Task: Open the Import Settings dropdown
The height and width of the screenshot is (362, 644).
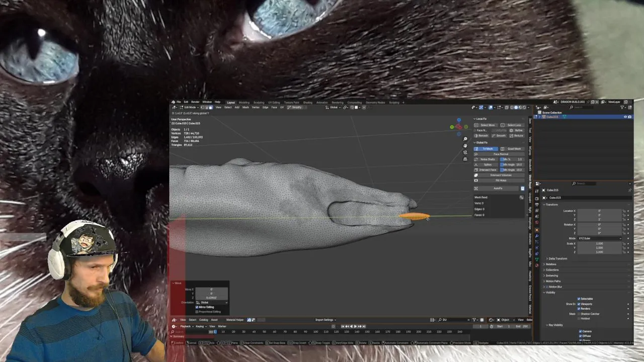Action: pyautogui.click(x=325, y=320)
